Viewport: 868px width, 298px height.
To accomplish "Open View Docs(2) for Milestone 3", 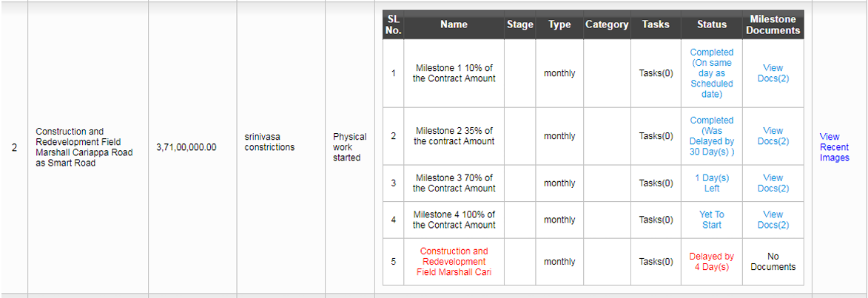I will pos(773,183).
